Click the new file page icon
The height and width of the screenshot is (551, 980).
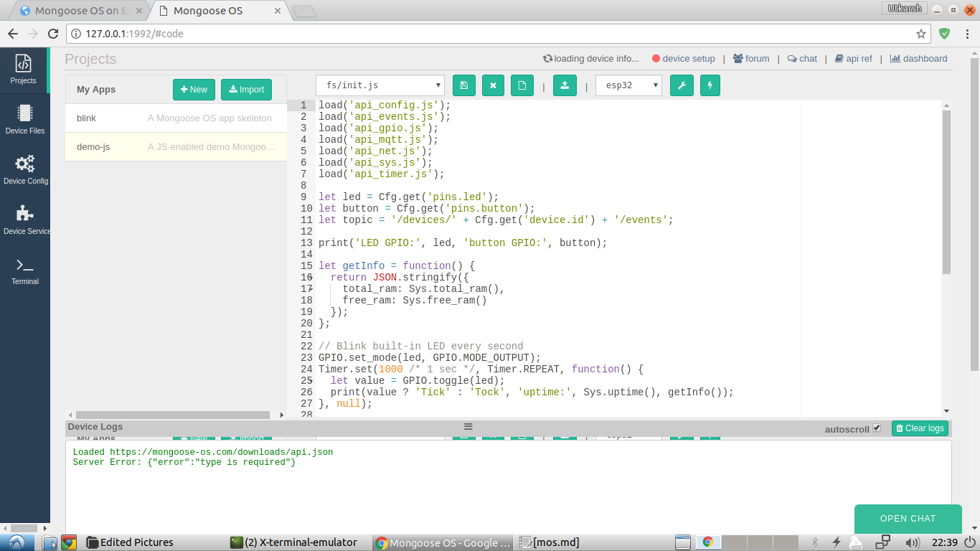522,85
